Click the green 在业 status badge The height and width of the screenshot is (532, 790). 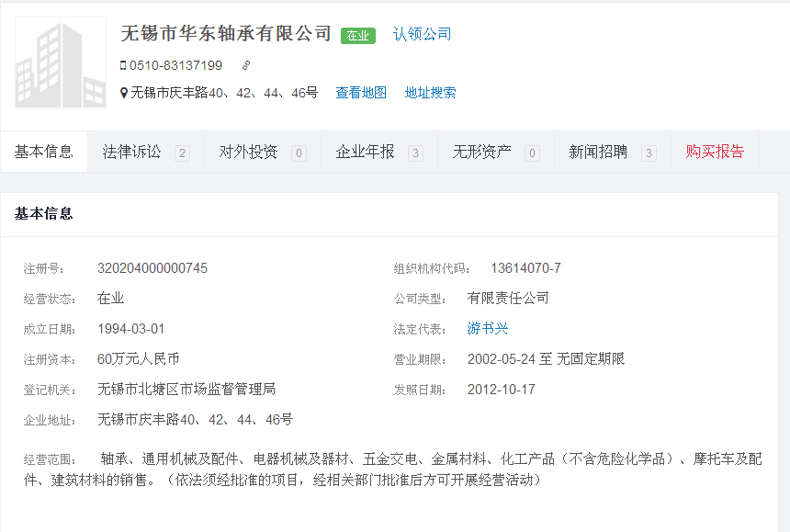[357, 36]
